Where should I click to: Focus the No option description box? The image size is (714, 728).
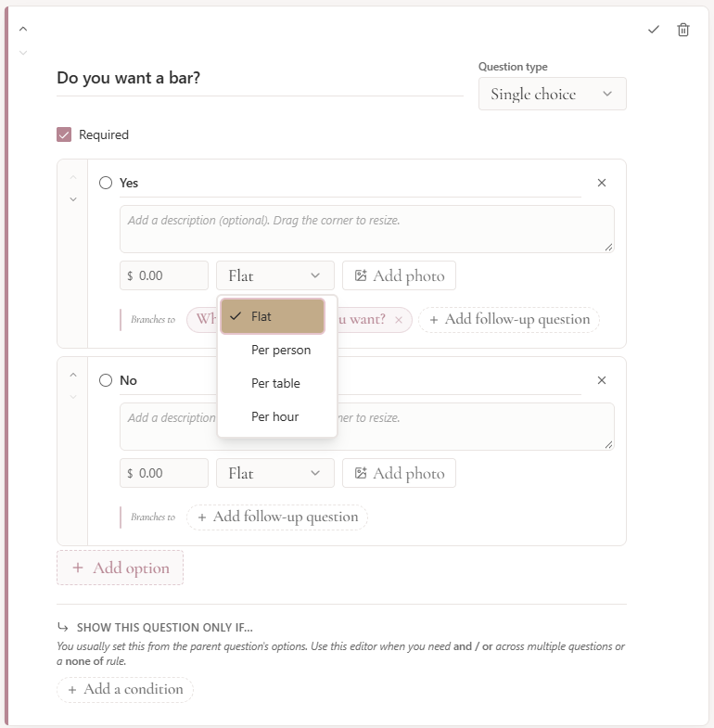click(x=367, y=427)
